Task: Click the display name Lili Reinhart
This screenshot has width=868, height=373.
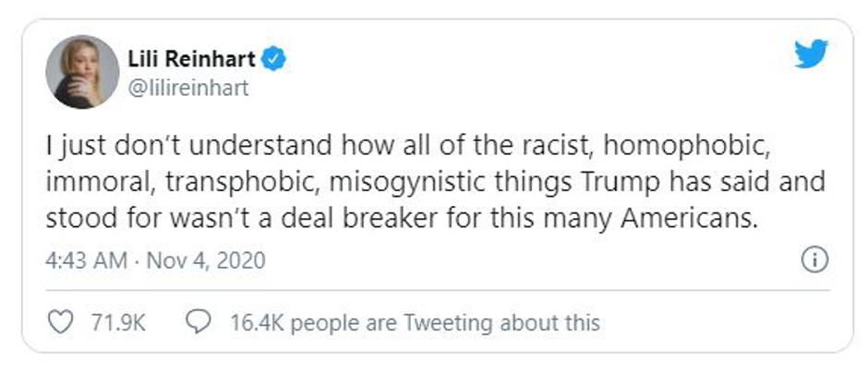Action: [x=191, y=60]
